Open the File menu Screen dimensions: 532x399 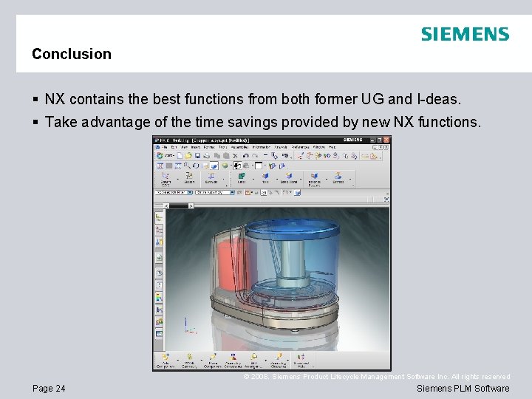pyautogui.click(x=165, y=147)
